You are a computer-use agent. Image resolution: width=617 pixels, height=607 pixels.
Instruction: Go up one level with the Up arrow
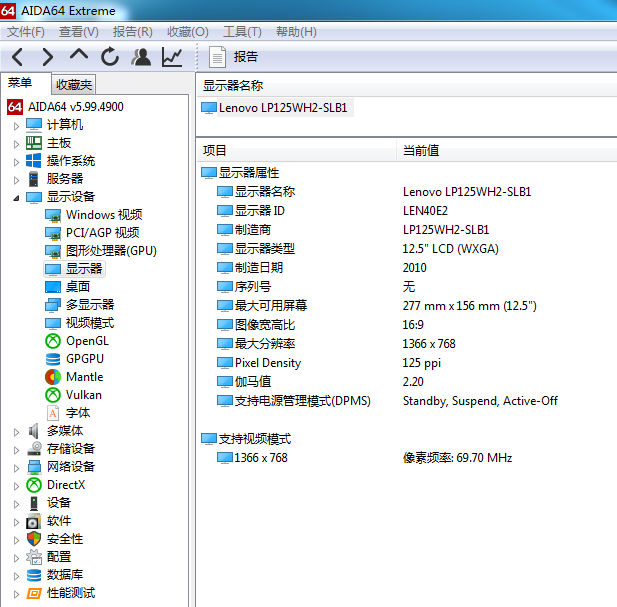(79, 55)
